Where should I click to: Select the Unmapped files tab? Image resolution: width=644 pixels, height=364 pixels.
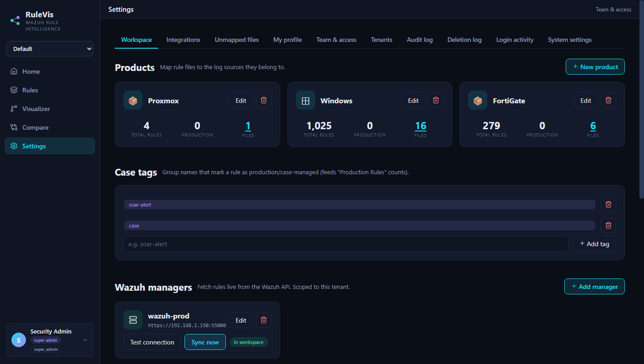pyautogui.click(x=237, y=40)
